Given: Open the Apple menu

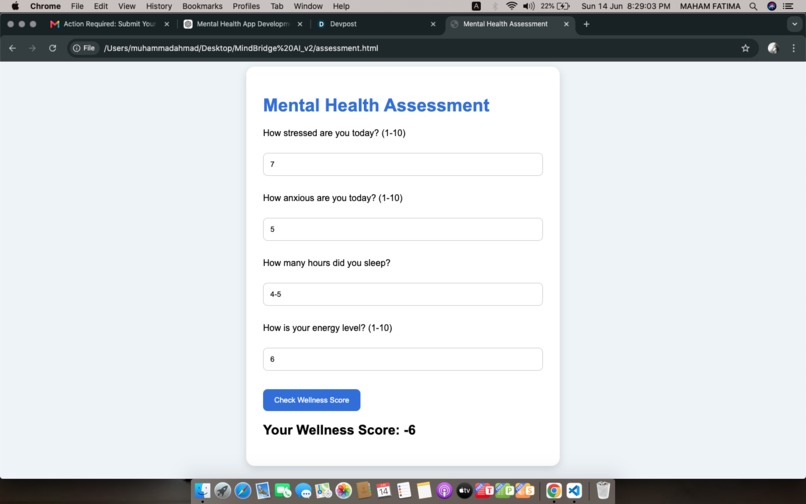Looking at the screenshot, I should 15,6.
